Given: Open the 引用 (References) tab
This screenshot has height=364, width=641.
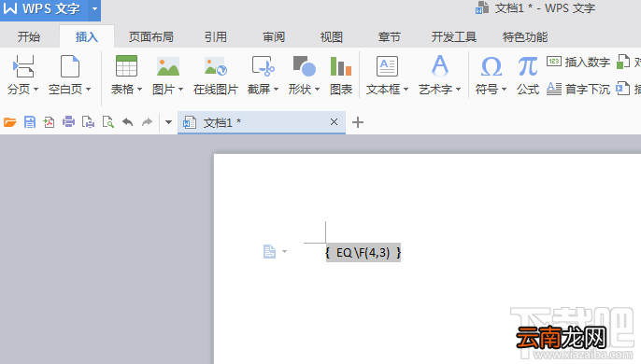Looking at the screenshot, I should coord(216,37).
